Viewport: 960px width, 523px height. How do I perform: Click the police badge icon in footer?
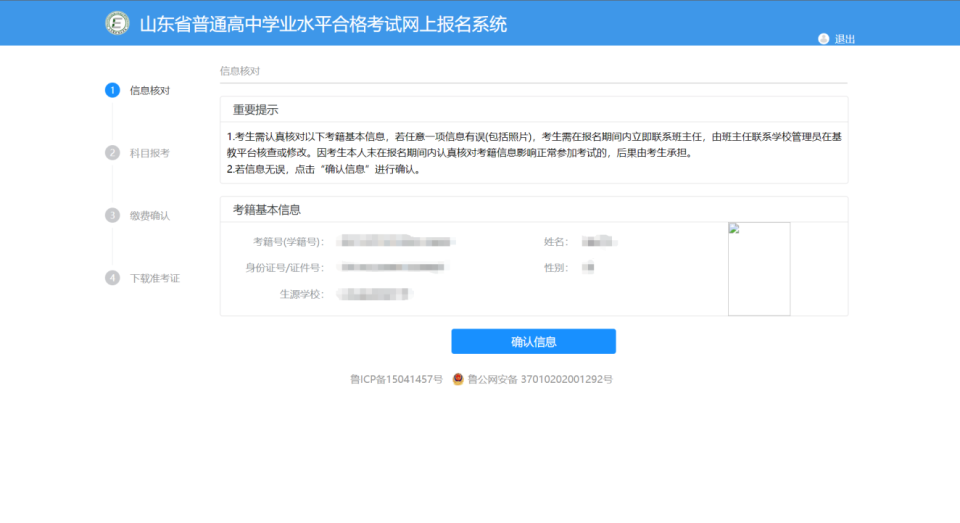click(x=458, y=379)
